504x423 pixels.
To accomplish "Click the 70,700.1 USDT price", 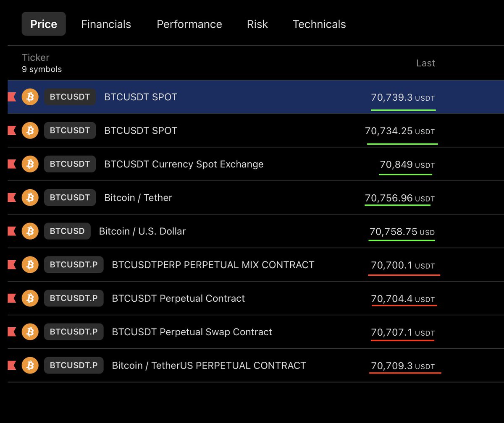I will pyautogui.click(x=403, y=265).
